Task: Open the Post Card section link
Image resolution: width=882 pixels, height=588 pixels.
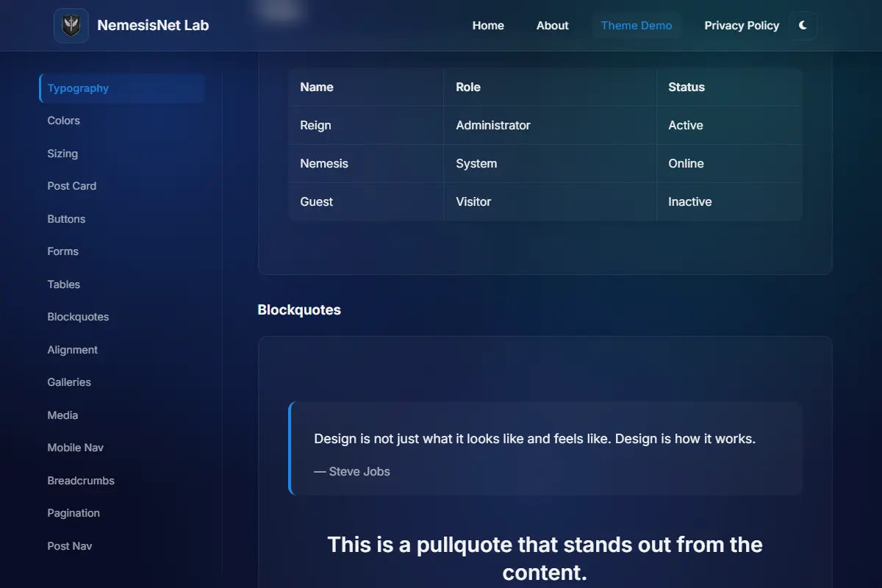Action: 122,186
